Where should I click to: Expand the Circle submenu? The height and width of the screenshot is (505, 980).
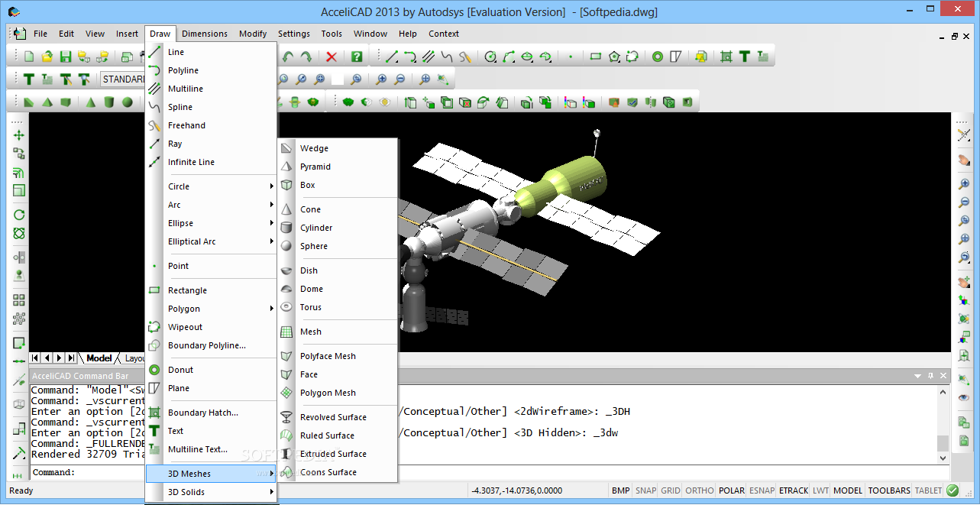(x=211, y=186)
